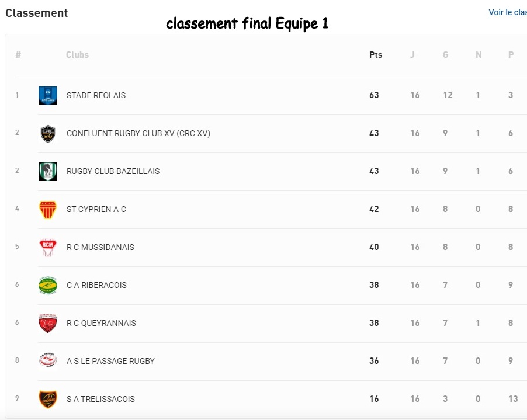Viewport: 527px width, 420px height.
Task: Open STADE REOLAIS team name
Action: [x=96, y=95]
